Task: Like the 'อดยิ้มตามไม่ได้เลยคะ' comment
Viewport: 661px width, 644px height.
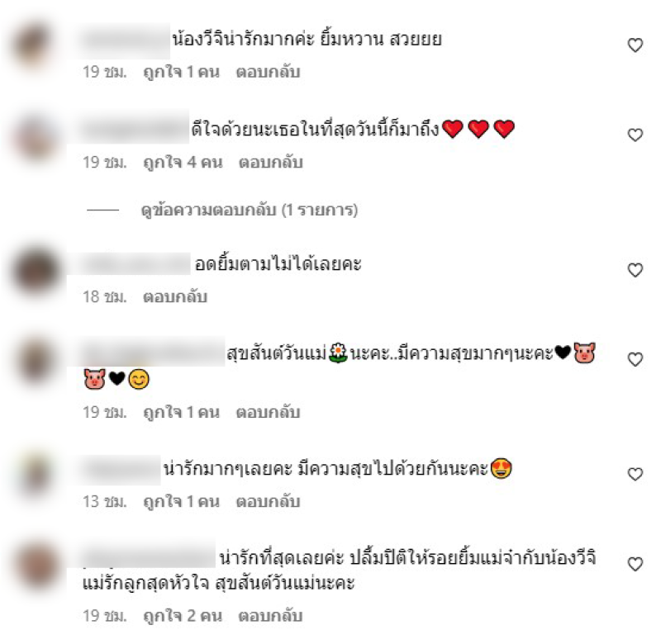Action: tap(635, 270)
